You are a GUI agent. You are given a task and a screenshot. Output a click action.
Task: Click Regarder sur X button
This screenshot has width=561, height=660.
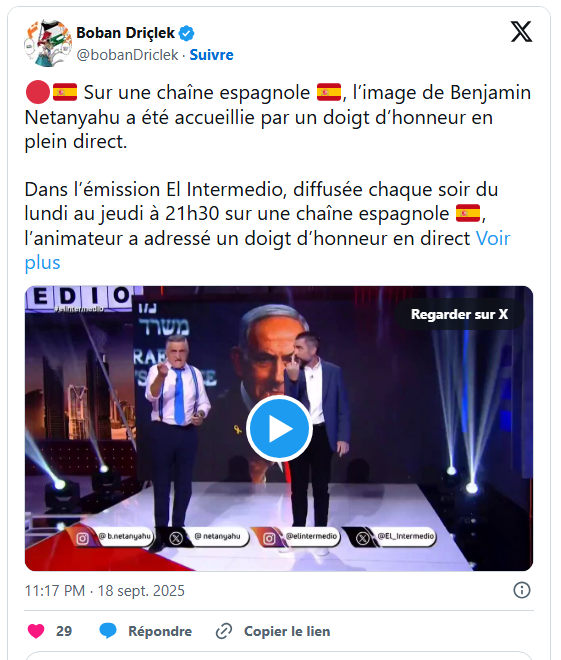point(459,314)
